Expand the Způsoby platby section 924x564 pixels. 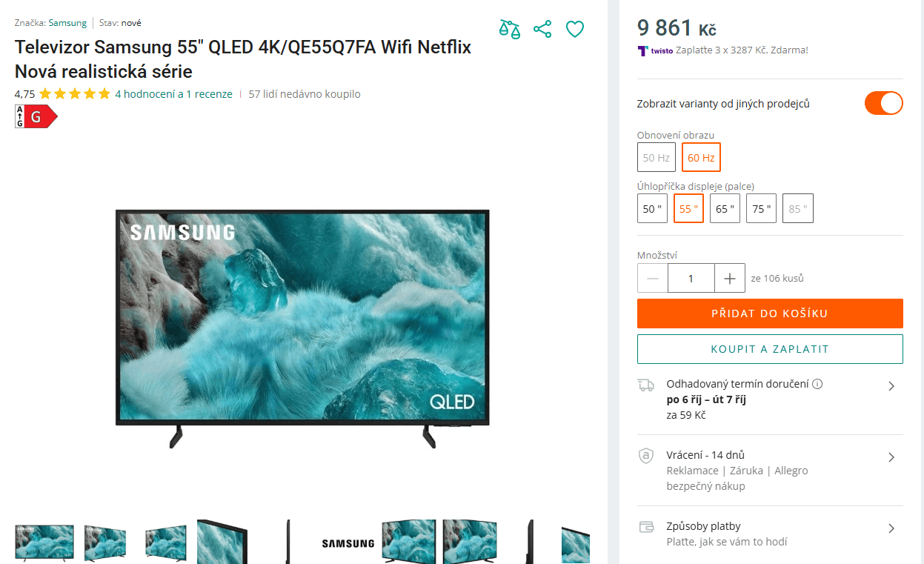770,534
